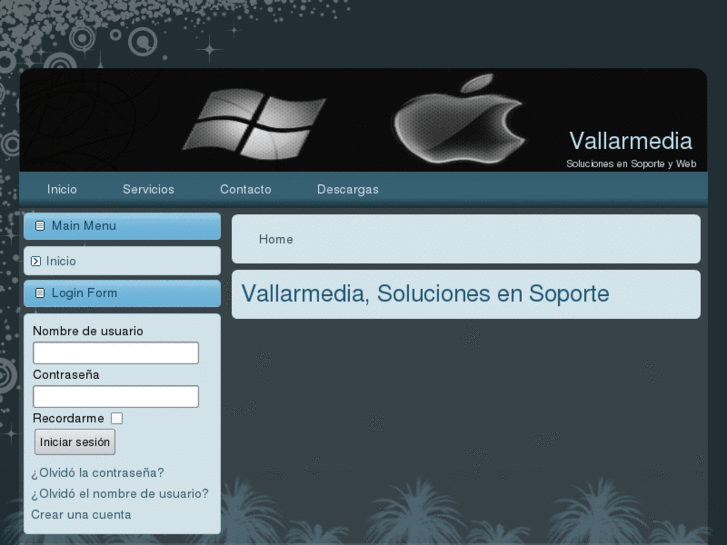Image resolution: width=727 pixels, height=545 pixels.
Task: Focus the Contraseña password field
Action: coord(115,397)
